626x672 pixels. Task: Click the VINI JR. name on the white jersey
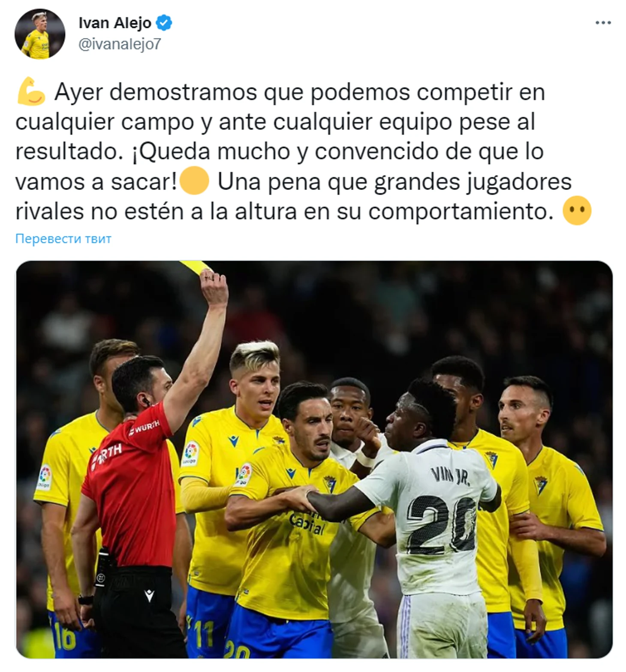coord(450,476)
